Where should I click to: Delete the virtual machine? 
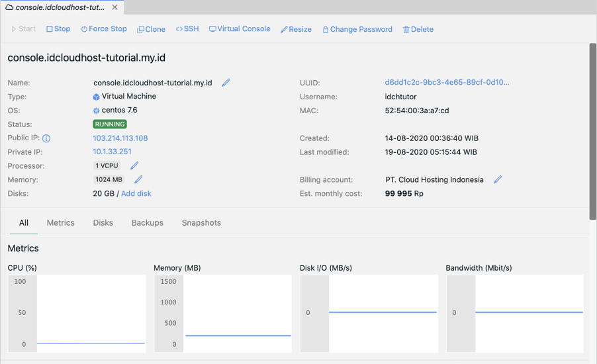(418, 29)
